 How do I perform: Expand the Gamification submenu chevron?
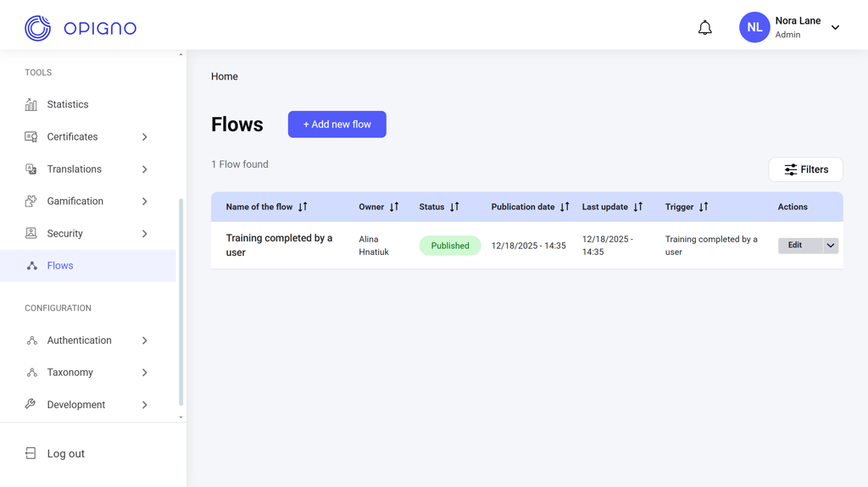tap(144, 201)
